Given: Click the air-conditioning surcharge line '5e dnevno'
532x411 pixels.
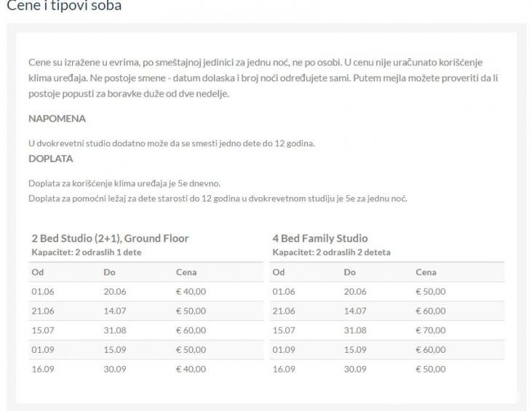Looking at the screenshot, I should pyautogui.click(x=124, y=183).
